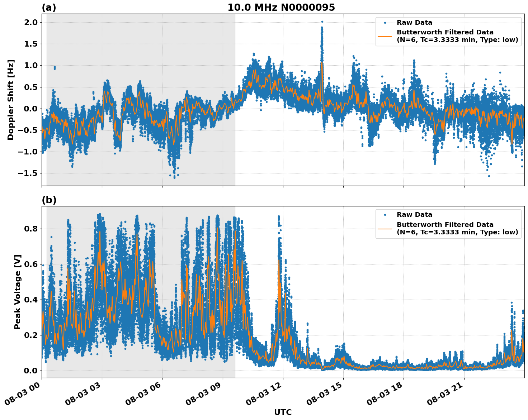Image resolution: width=528 pixels, height=420 pixels.
Task: Click the blue Raw Data marker icon in panel (b) legend
Action: [386, 215]
